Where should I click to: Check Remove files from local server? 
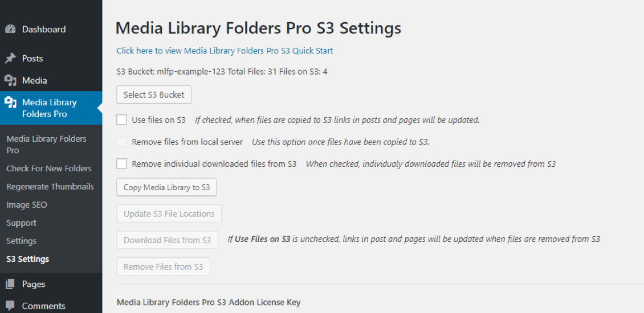pyautogui.click(x=121, y=142)
